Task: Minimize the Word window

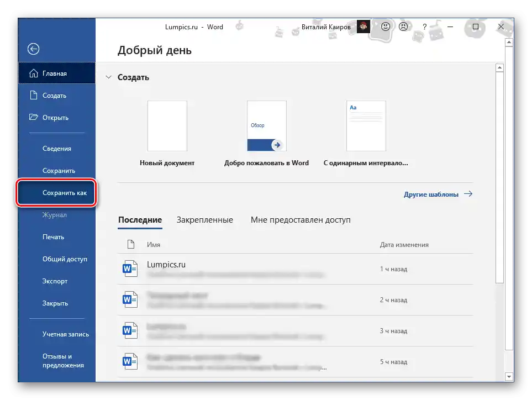Action: [x=450, y=27]
